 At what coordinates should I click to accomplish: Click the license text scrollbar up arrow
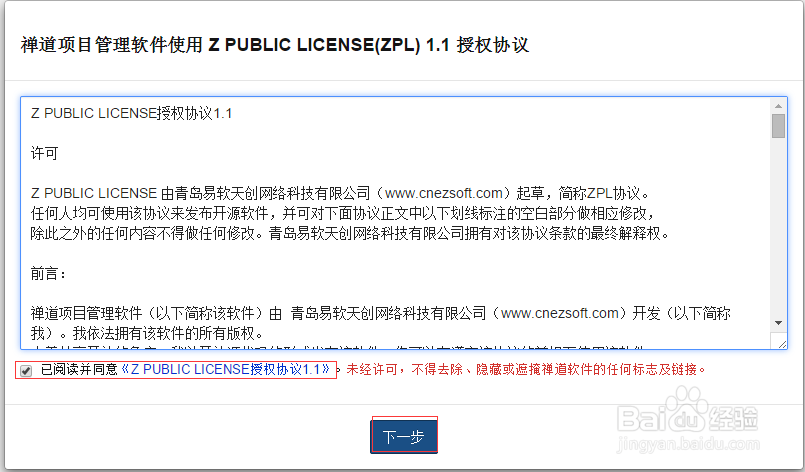point(778,106)
